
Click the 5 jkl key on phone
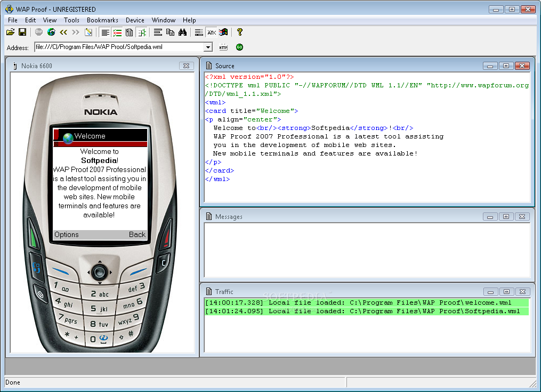(x=99, y=308)
